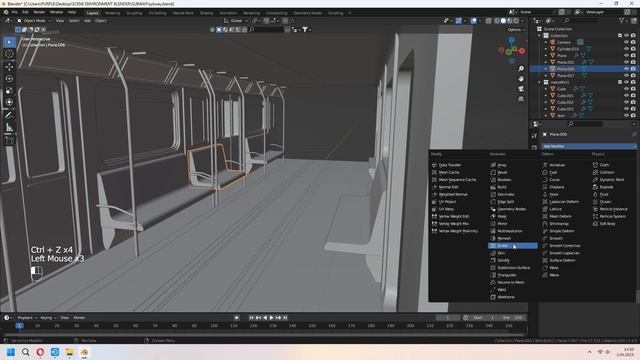Viewport: 640px width, 360px height.
Task: Disable render for Plane.007 camera icon
Action: click(633, 76)
